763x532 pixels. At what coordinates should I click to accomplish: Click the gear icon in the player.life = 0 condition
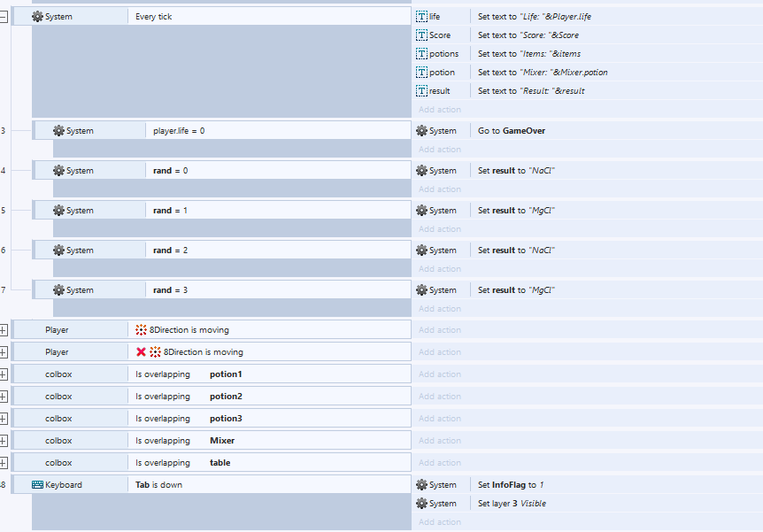pos(58,130)
